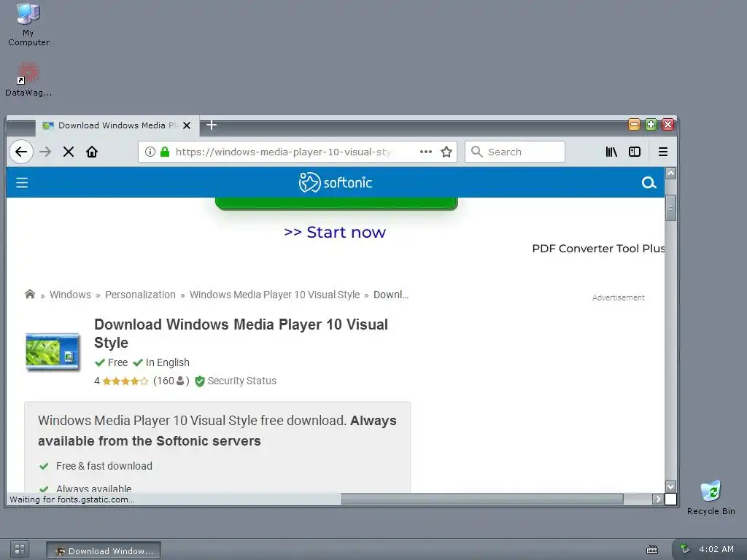
Task: Click the vertical scrollbar thumb
Action: pos(671,208)
